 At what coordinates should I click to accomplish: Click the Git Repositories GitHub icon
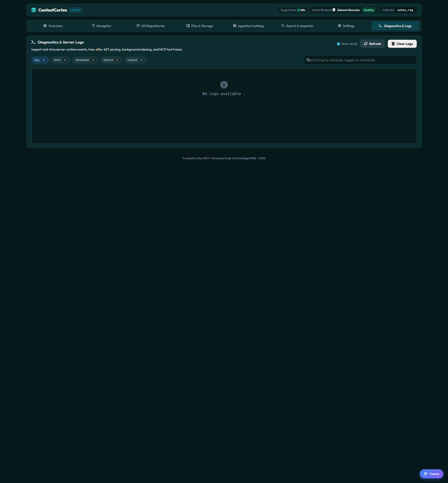(138, 26)
